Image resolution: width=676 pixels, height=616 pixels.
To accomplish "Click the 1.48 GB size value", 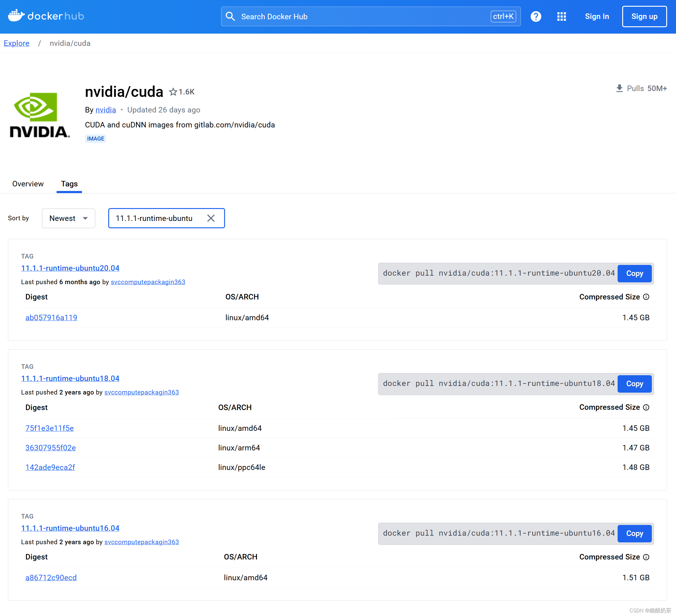I will 636,467.
